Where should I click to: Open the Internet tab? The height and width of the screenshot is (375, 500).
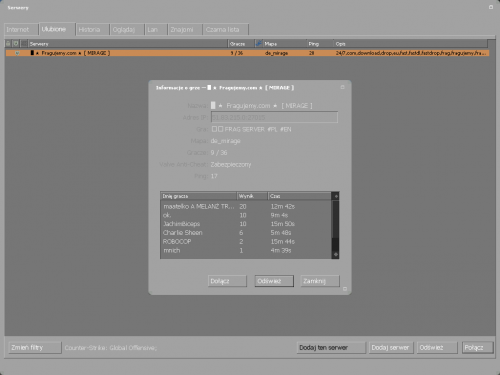pos(21,29)
